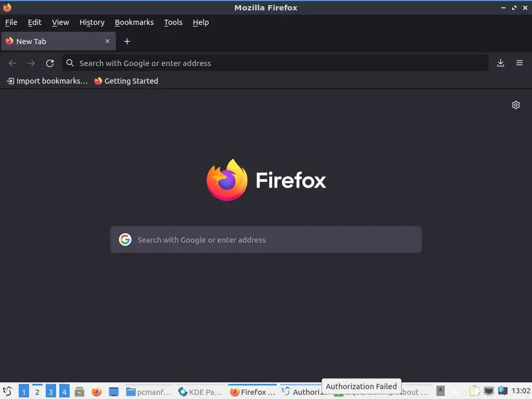The height and width of the screenshot is (399, 532).
Task: Maximize the Mozilla Firefox window
Action: click(x=514, y=7)
